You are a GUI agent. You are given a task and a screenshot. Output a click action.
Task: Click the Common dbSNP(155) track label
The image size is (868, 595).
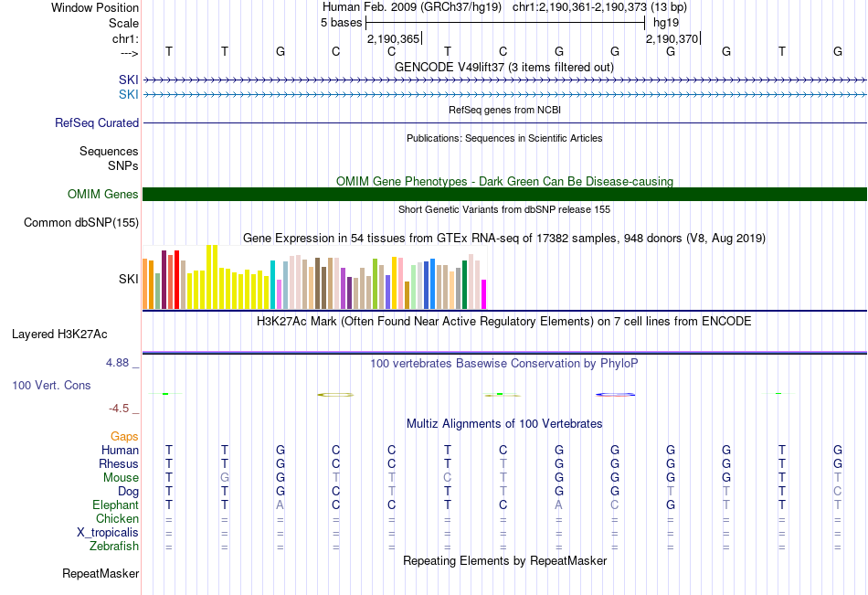point(81,222)
